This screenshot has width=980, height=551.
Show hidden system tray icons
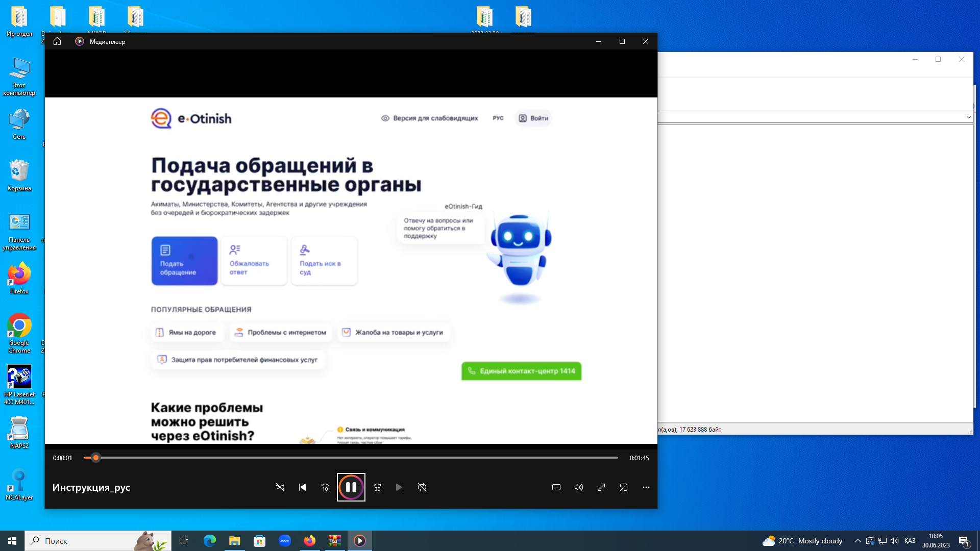(858, 541)
